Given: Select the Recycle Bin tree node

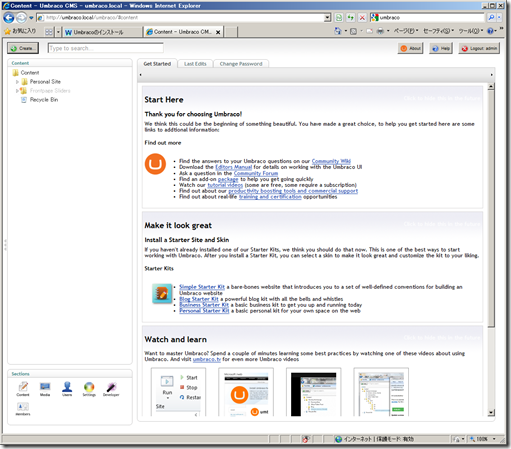Looking at the screenshot, I should coord(44,100).
